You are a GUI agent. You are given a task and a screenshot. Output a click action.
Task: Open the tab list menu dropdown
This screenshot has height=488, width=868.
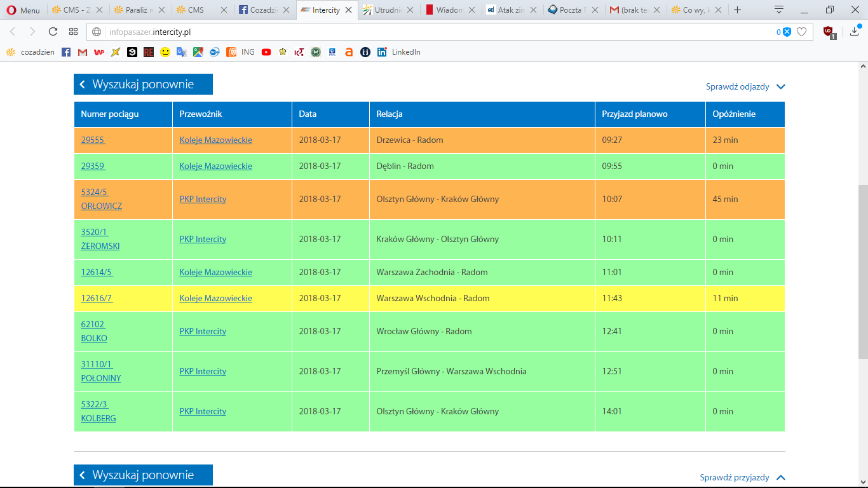[x=778, y=10]
